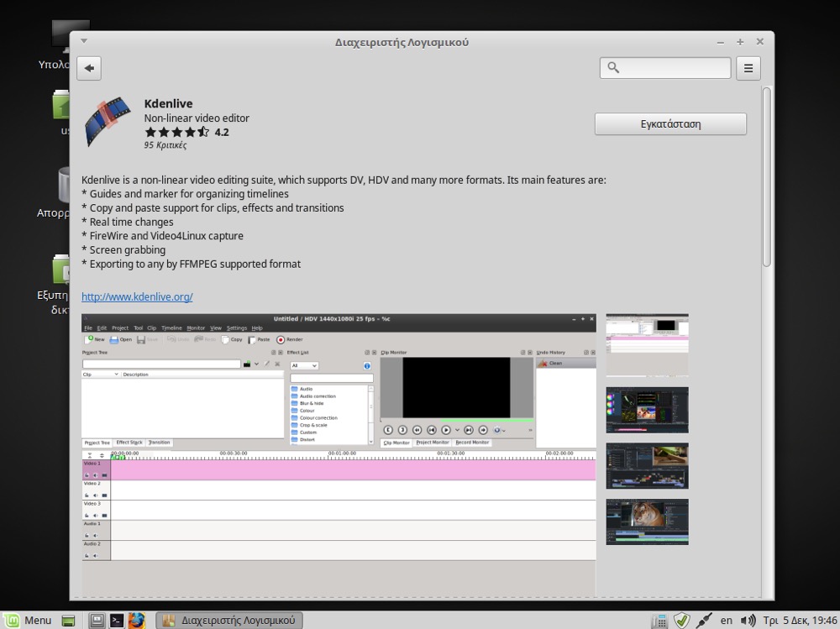Minimize the Software Manager window

point(721,42)
